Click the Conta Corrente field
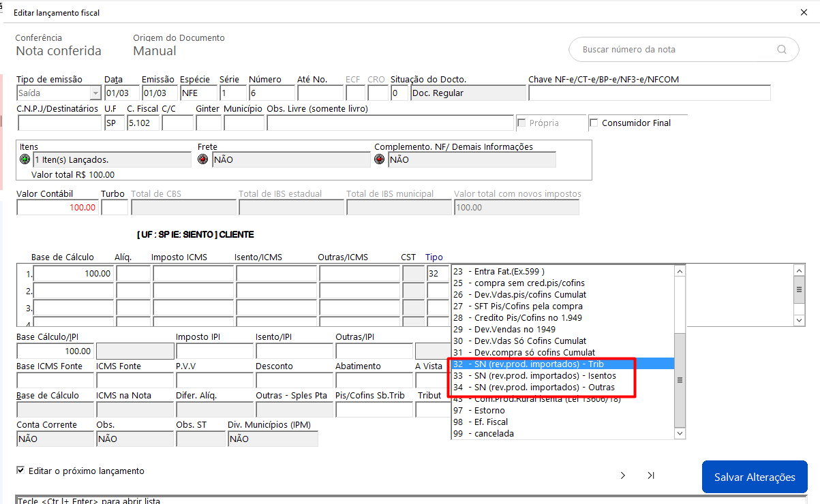 [x=55, y=439]
